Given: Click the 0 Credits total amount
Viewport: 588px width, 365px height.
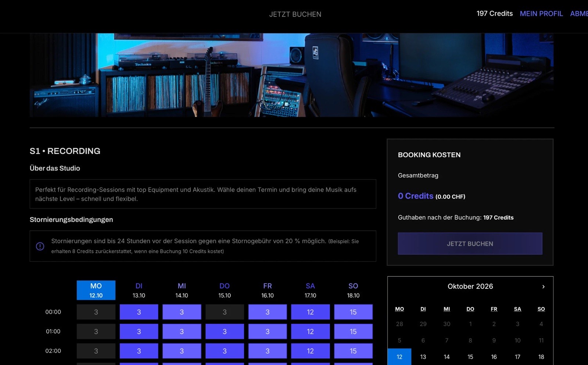Looking at the screenshot, I should point(415,196).
